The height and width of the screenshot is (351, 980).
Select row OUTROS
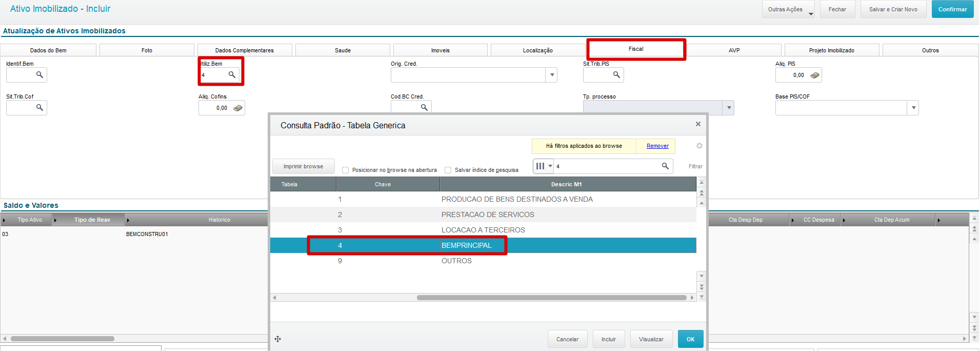(x=483, y=261)
